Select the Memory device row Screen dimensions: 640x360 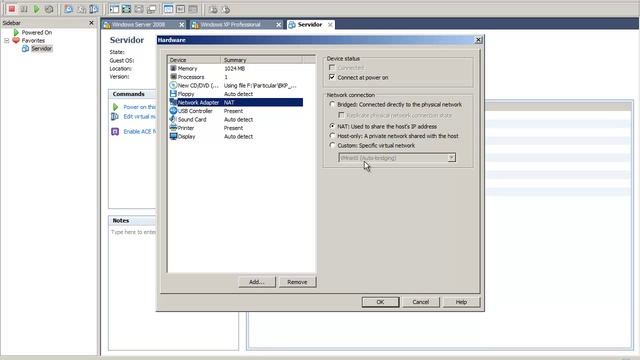[x=236, y=69]
